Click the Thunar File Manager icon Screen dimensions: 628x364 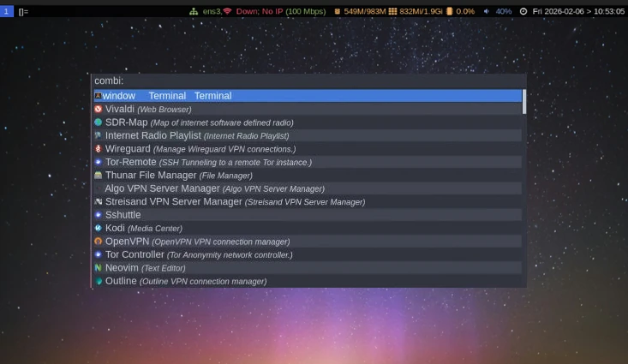pos(99,175)
